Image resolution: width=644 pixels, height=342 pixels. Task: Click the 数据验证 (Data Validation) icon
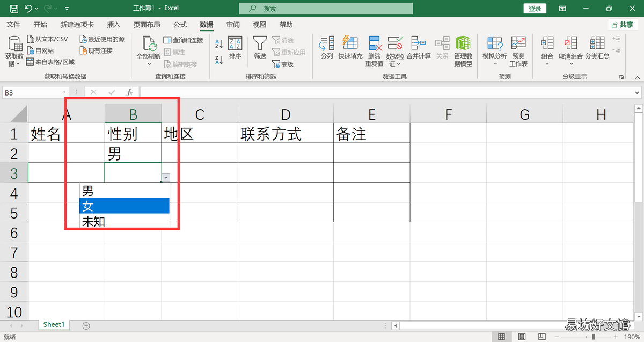395,44
